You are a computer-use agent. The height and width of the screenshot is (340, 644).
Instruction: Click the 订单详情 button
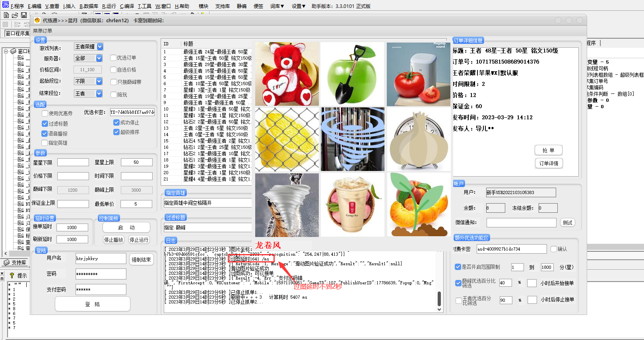(x=549, y=163)
